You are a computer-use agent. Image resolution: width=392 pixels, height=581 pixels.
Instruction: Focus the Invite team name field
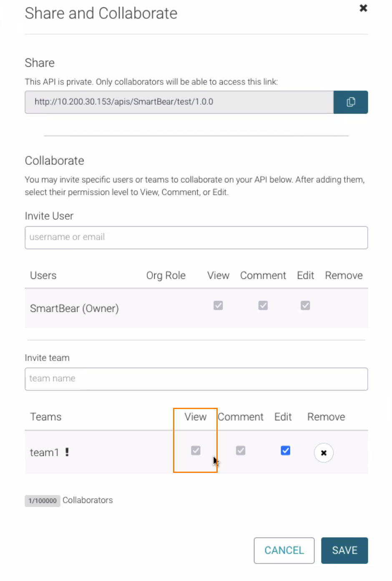pos(196,379)
